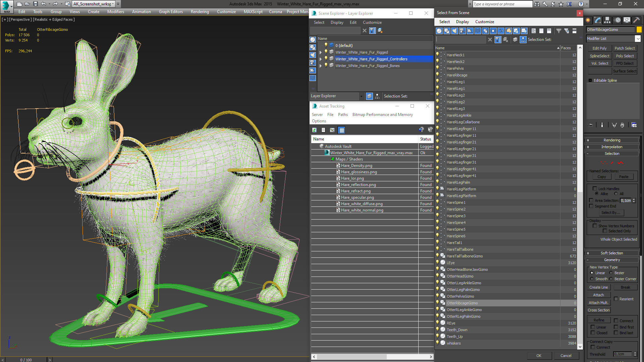The height and width of the screenshot is (362, 644).
Task: Open the Hierarchy tab in command panel
Action: pyautogui.click(x=607, y=20)
